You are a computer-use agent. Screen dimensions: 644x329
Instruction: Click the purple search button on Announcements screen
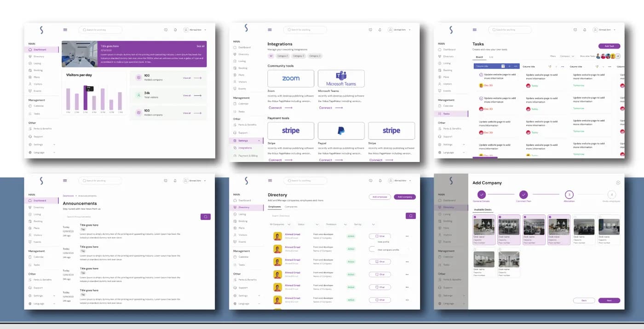tap(206, 217)
